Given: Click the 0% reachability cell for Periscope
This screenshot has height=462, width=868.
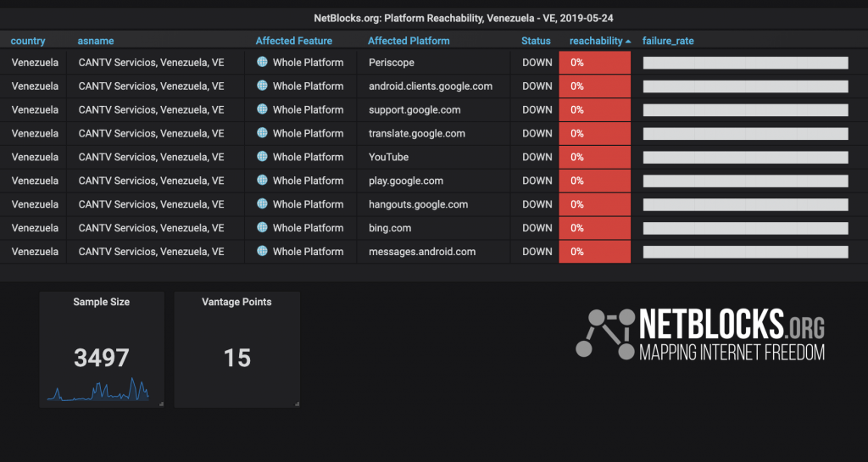Looking at the screenshot, I should (x=594, y=63).
